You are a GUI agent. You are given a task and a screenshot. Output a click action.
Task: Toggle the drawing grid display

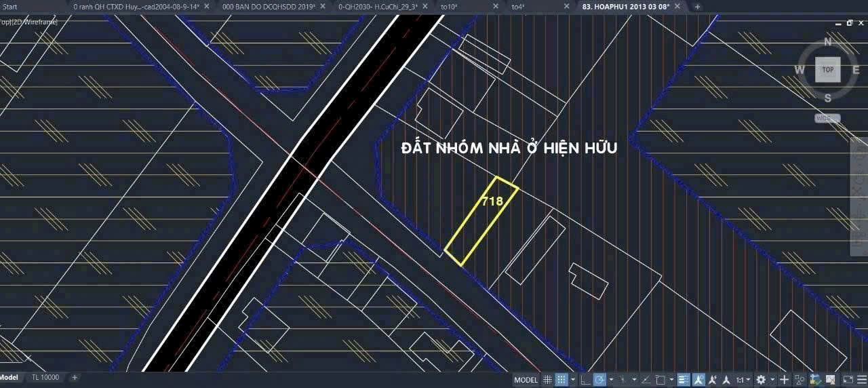click(547, 380)
